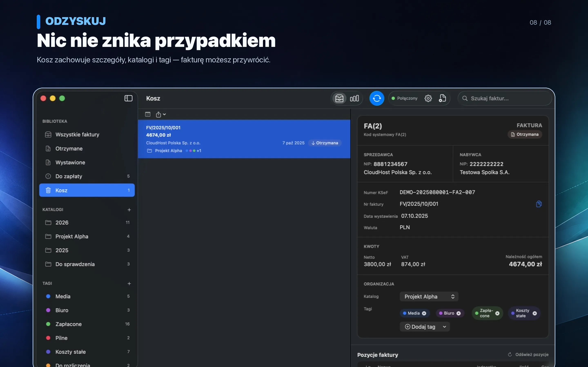Open settings via the gear icon

click(428, 98)
